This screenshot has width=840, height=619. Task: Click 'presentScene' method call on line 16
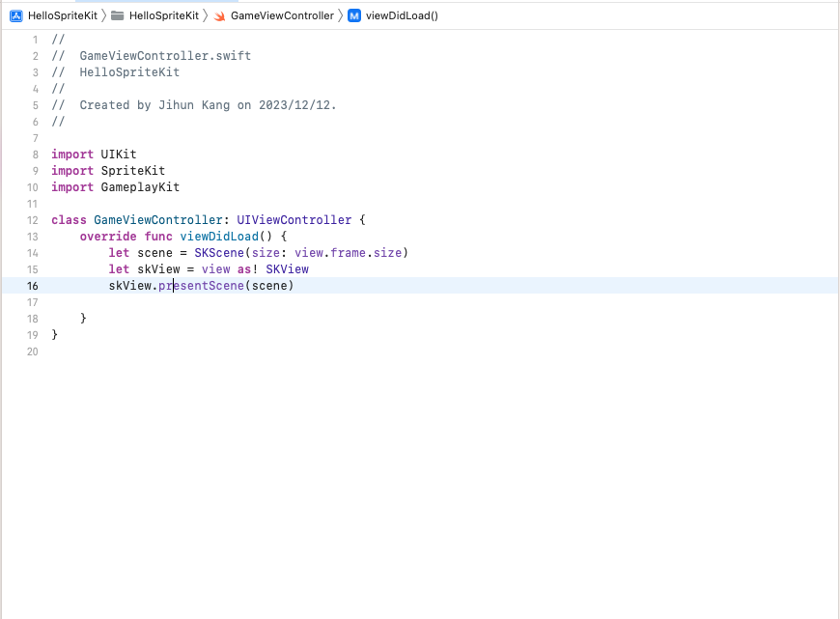tap(202, 286)
